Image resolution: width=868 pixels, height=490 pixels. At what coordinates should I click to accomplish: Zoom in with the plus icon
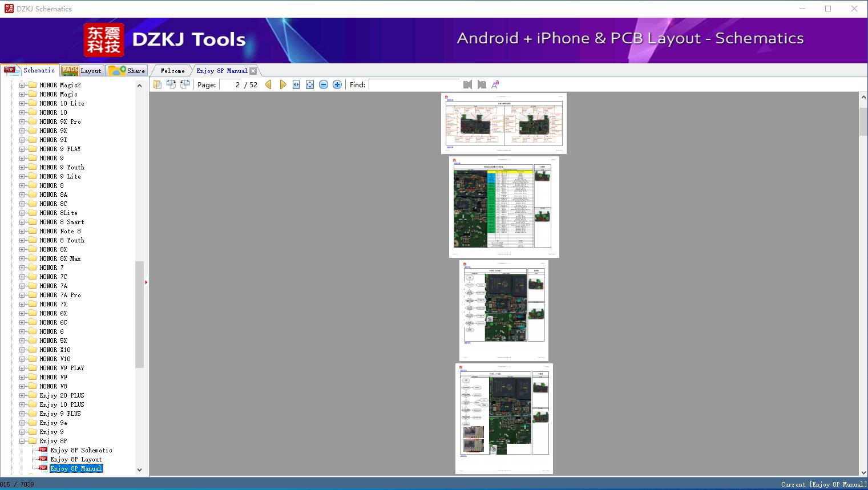tap(337, 84)
